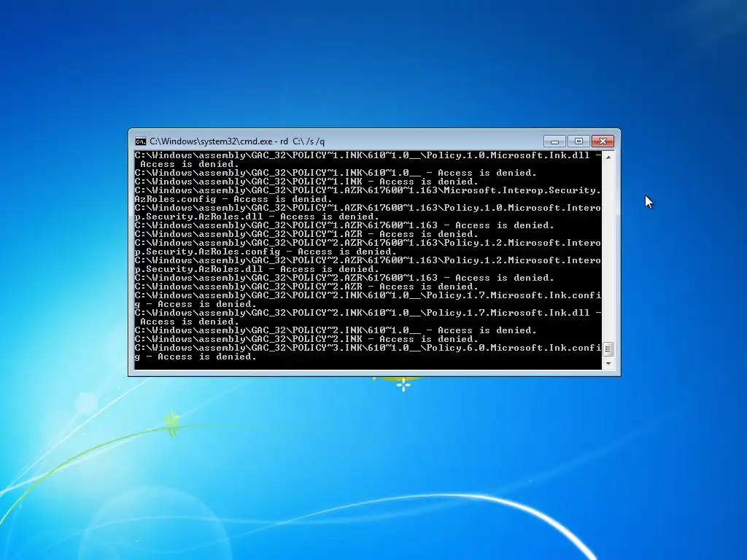747x560 pixels.
Task: Click line 'GAC_32\POLICY~2.INK - Access is denied.'
Action: [x=306, y=339]
